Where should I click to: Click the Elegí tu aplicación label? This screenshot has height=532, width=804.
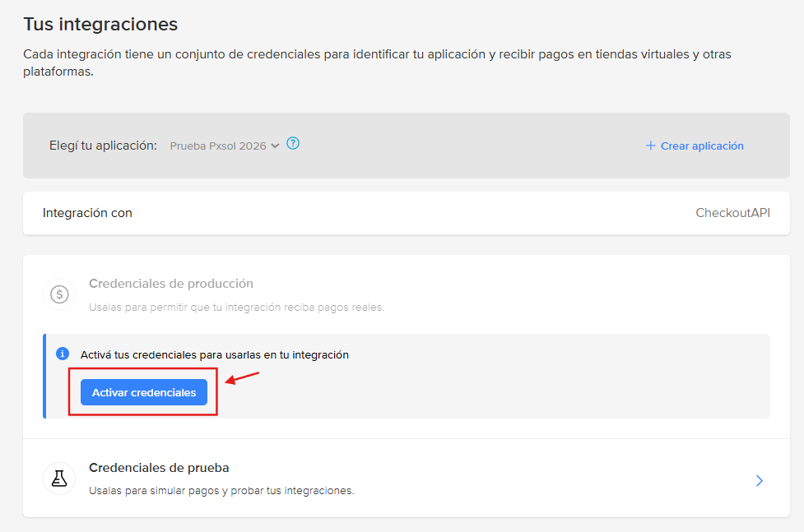[103, 146]
